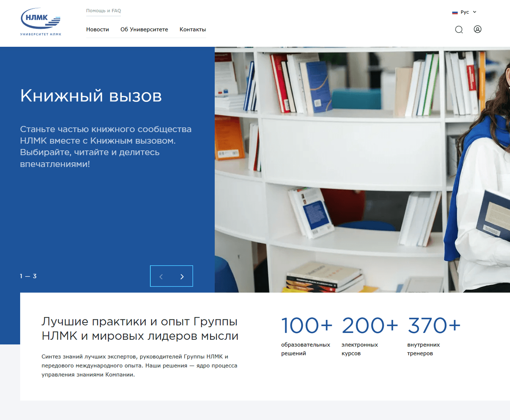Click the 200+ statistic number
510x420 pixels.
(370, 325)
